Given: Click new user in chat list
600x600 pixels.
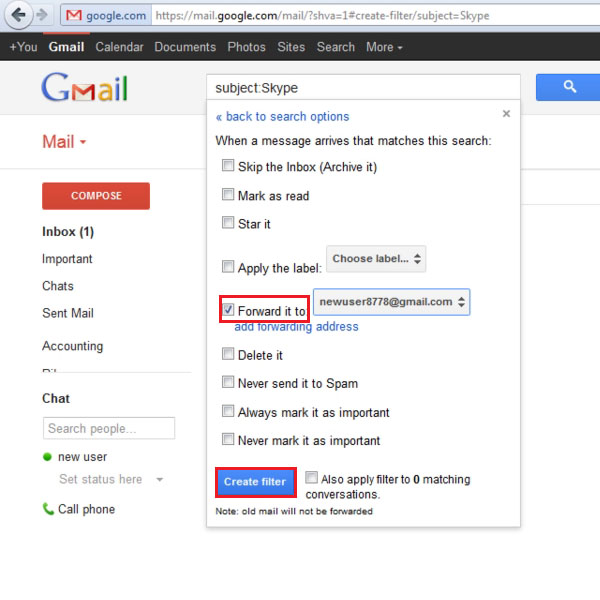Looking at the screenshot, I should click(x=82, y=457).
